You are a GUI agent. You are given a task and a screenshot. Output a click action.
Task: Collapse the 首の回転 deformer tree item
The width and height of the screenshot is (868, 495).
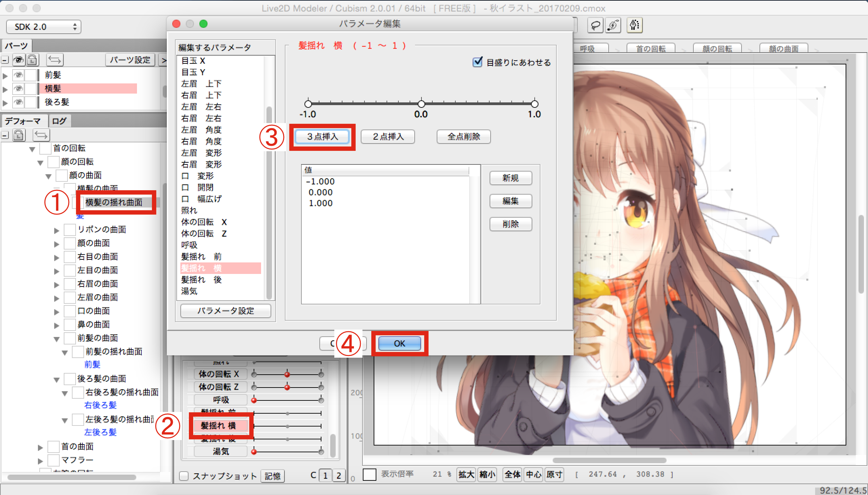[32, 149]
